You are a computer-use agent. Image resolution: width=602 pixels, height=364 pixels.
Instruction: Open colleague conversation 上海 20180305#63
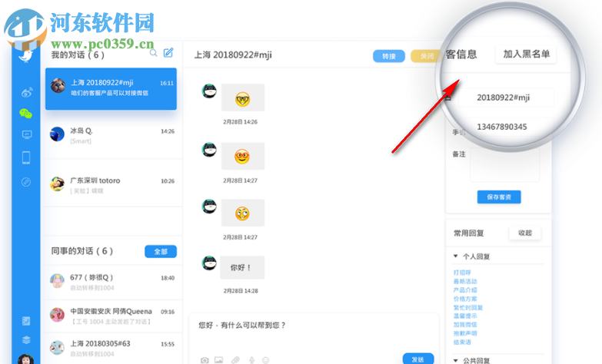coord(111,348)
